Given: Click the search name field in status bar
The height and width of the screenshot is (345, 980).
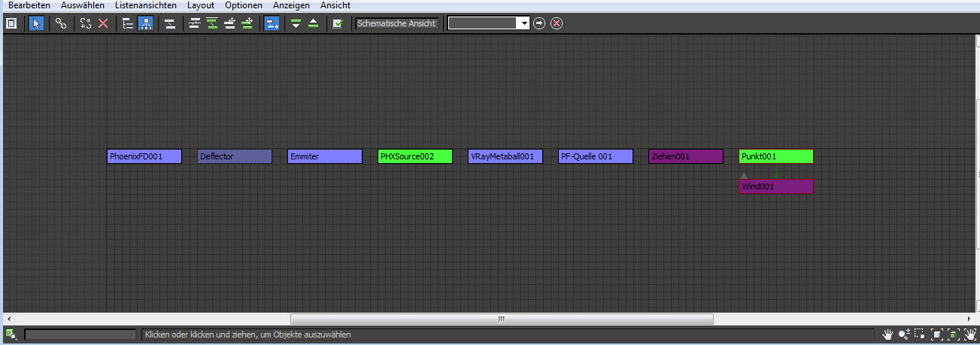Looking at the screenshot, I should (80, 334).
